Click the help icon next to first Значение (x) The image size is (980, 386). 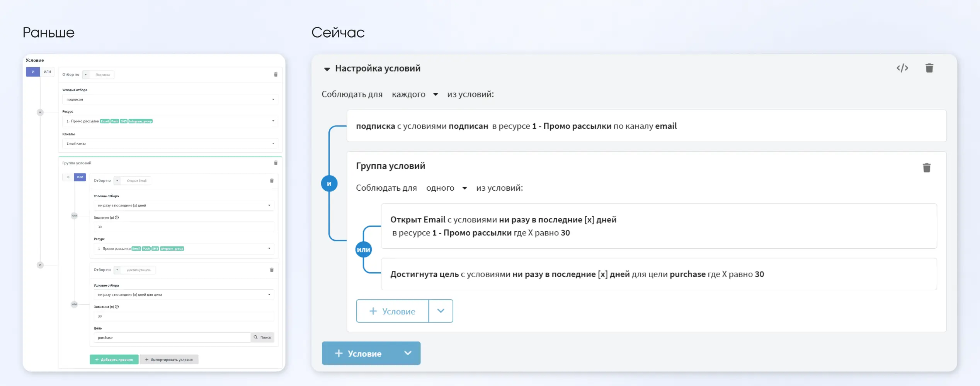[117, 217]
